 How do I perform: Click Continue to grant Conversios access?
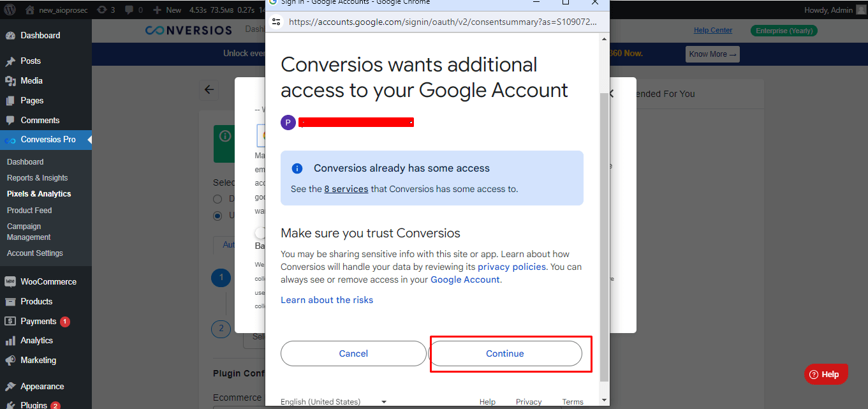(x=505, y=353)
